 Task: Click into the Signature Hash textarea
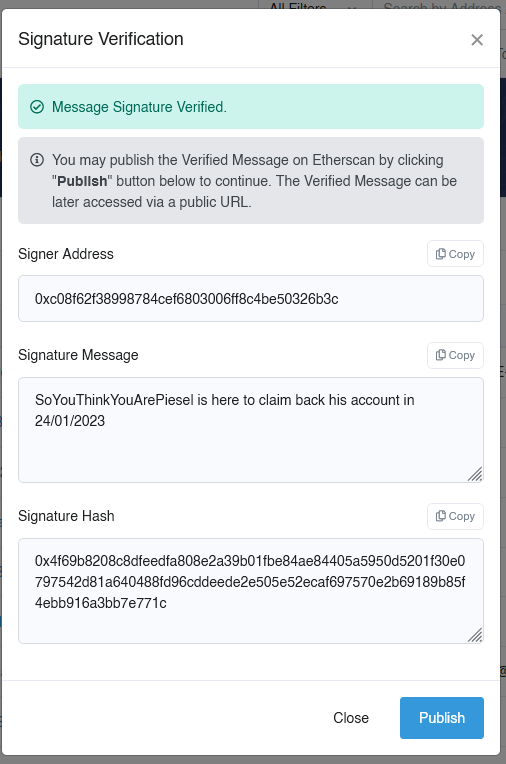(x=251, y=591)
